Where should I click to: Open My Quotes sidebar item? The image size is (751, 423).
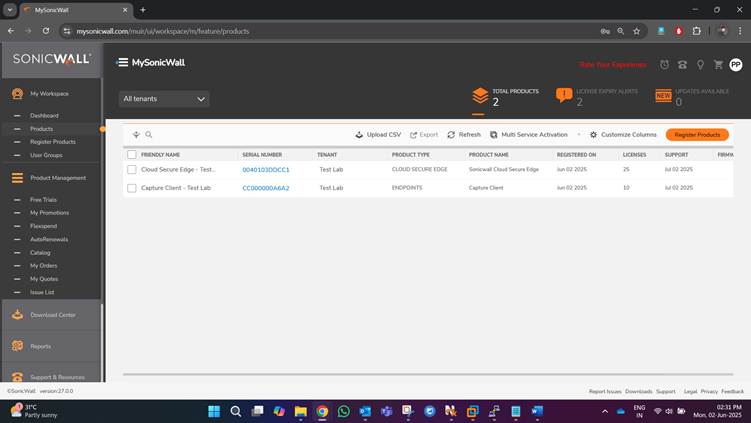pyautogui.click(x=44, y=279)
